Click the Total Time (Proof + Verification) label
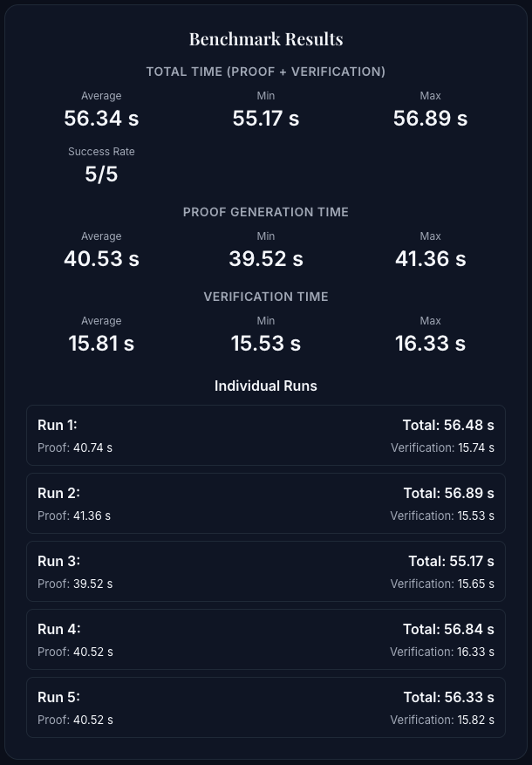 (266, 72)
